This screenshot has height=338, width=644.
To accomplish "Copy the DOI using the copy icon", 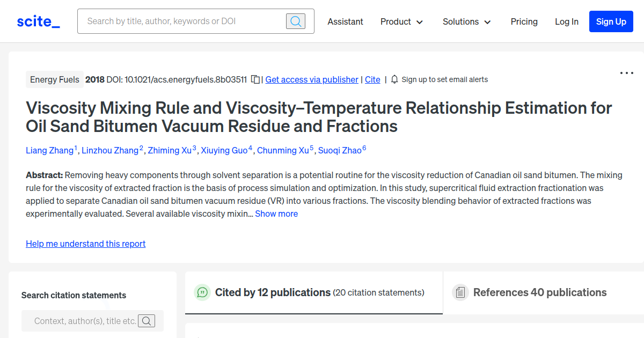I will [255, 78].
